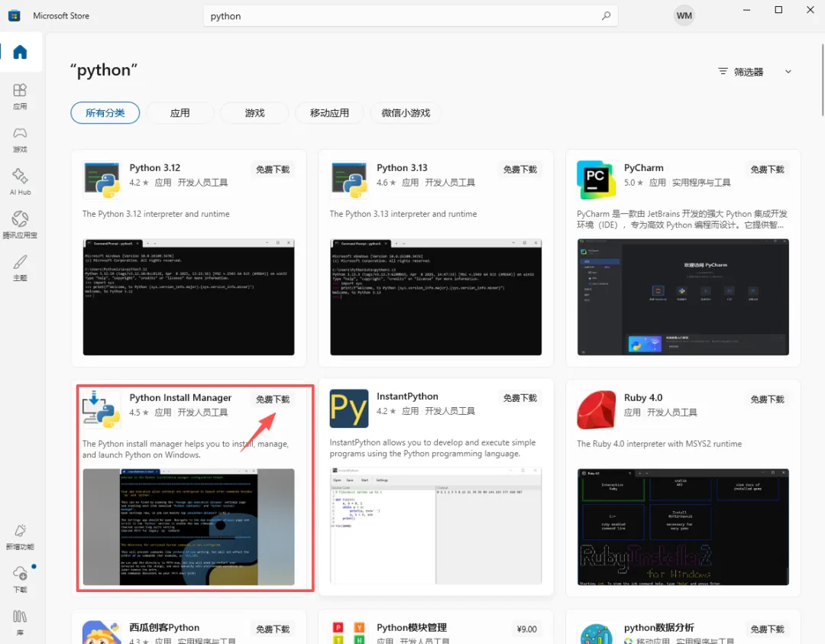
Task: Click the InstantPython title text
Action: 407,396
